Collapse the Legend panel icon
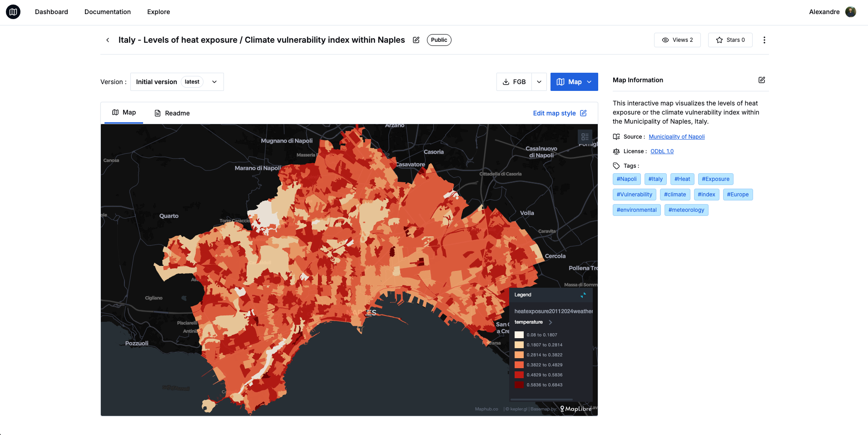This screenshot has height=435, width=868. [583, 295]
